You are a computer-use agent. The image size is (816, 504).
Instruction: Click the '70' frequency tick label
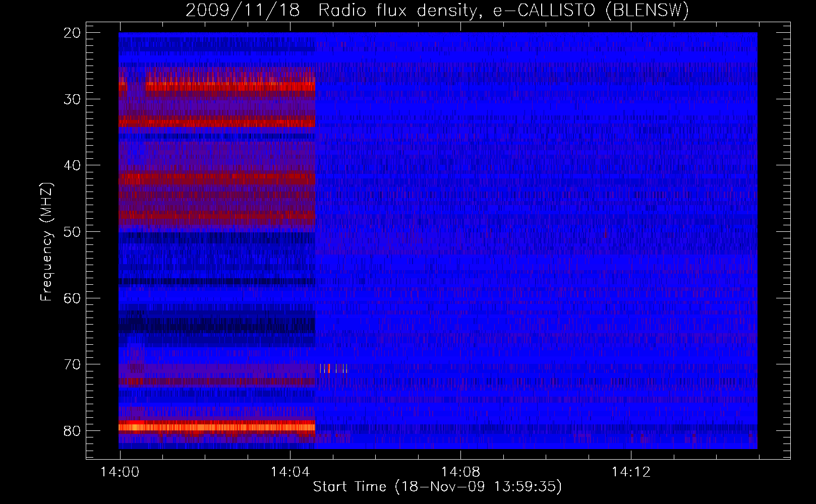73,364
